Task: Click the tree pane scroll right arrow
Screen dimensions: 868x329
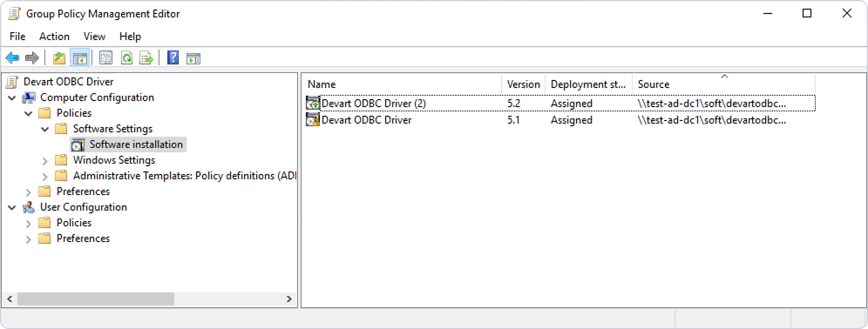Action: (289, 299)
